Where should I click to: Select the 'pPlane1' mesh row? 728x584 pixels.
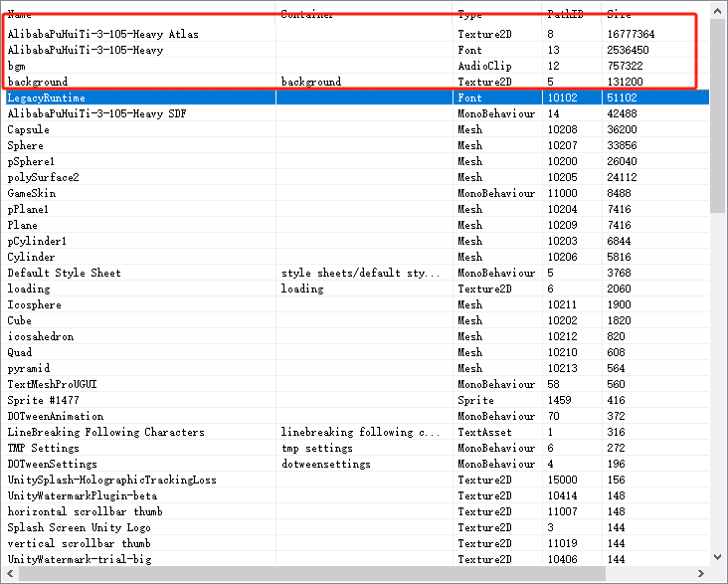[356, 209]
